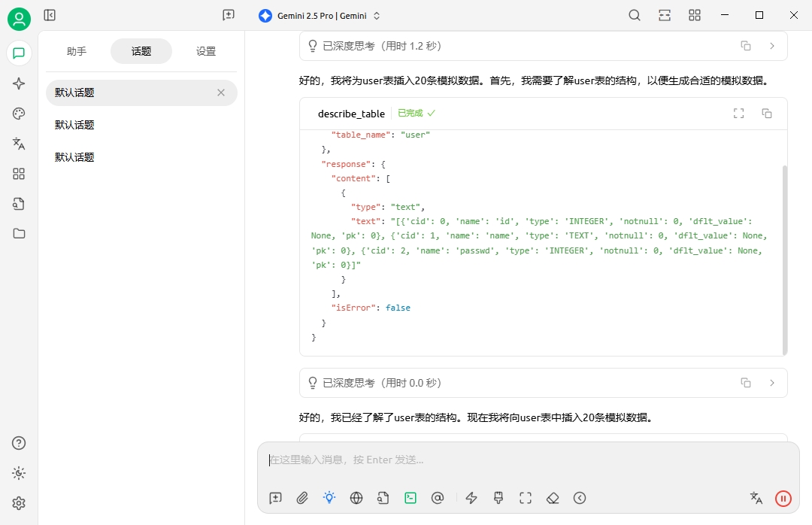The image size is (812, 525).
Task: Collapse input toolbar with the left-arrow circle
Action: pyautogui.click(x=580, y=498)
